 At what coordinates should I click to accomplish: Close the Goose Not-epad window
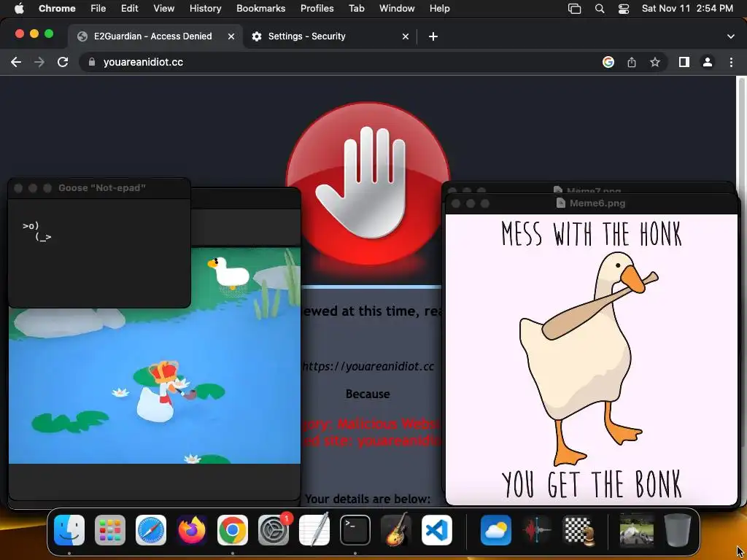click(18, 188)
